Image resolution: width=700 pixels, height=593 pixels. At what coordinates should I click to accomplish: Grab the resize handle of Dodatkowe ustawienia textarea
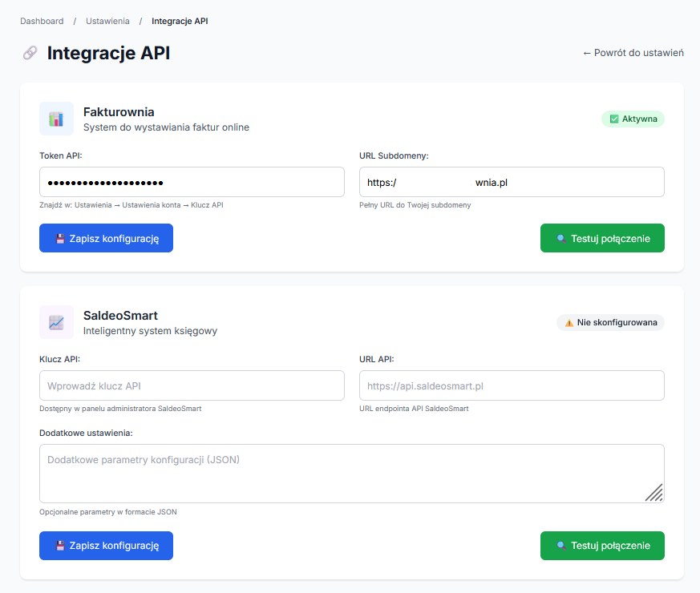pyautogui.click(x=654, y=493)
